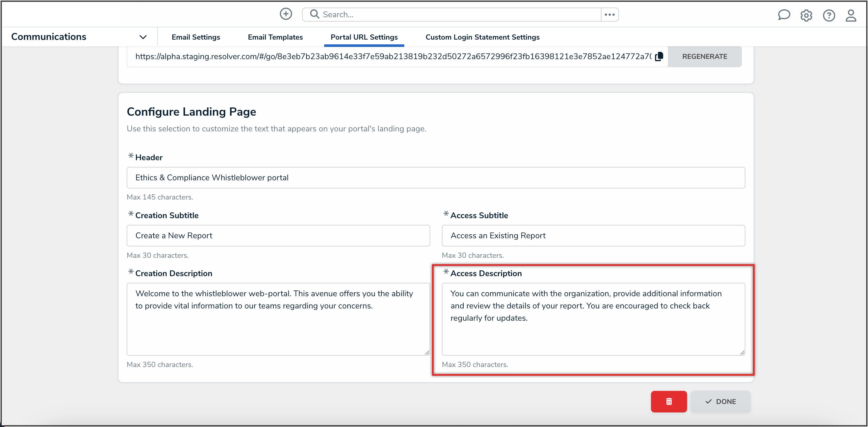Focus the Creation Subtitle field

[278, 236]
